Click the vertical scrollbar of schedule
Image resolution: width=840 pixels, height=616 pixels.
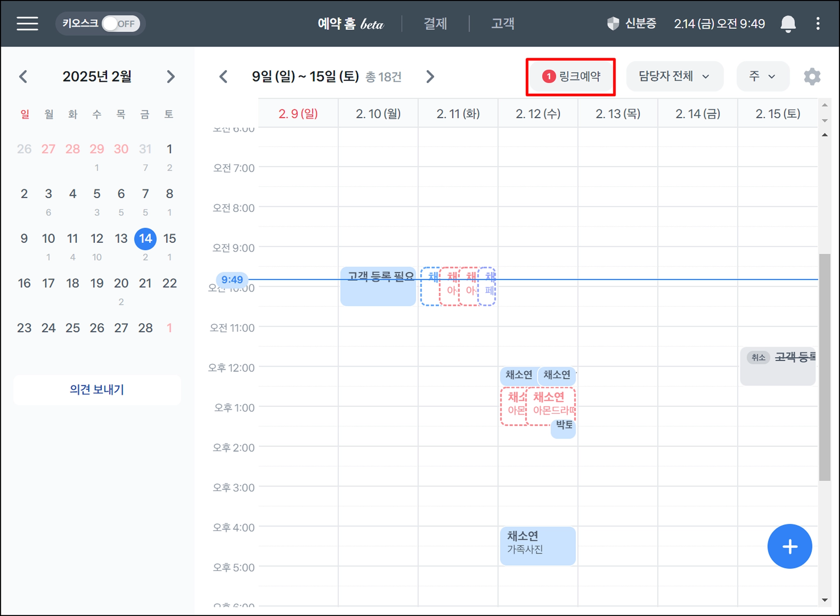(x=824, y=367)
